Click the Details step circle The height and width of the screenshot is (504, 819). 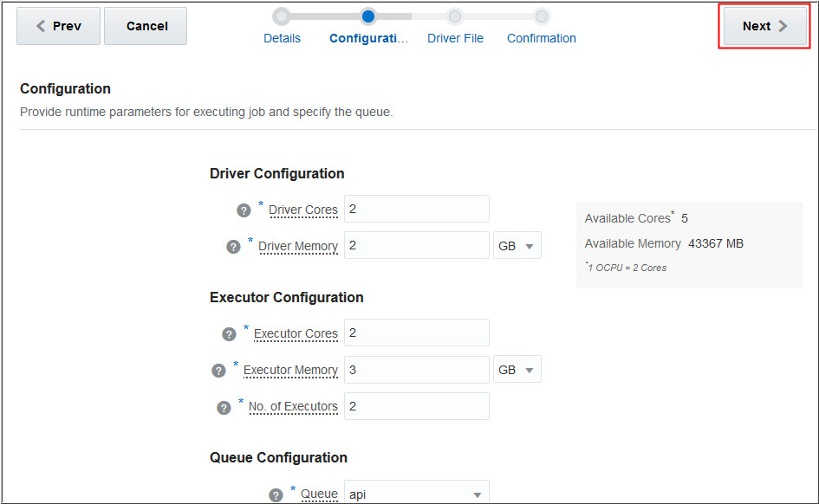tap(281, 16)
